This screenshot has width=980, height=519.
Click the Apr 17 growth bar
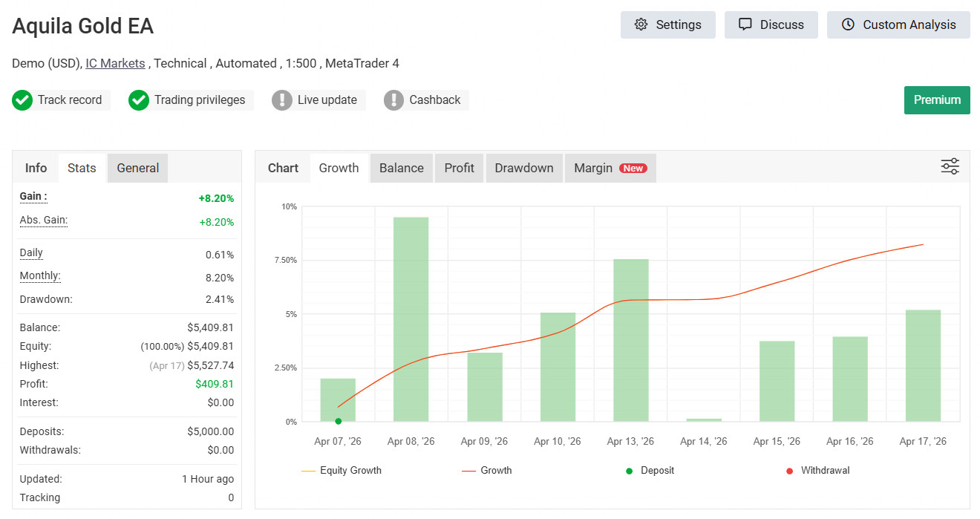[923, 365]
